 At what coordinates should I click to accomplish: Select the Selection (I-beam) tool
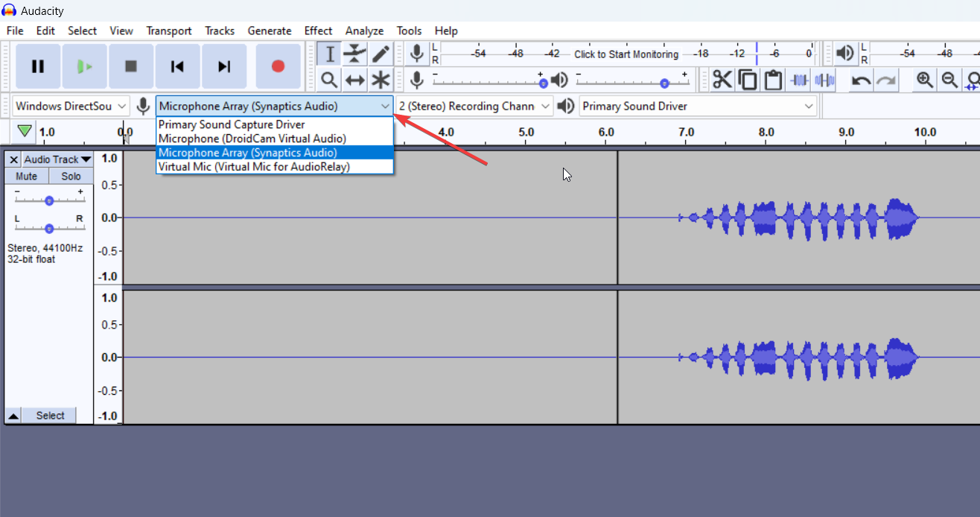[329, 54]
